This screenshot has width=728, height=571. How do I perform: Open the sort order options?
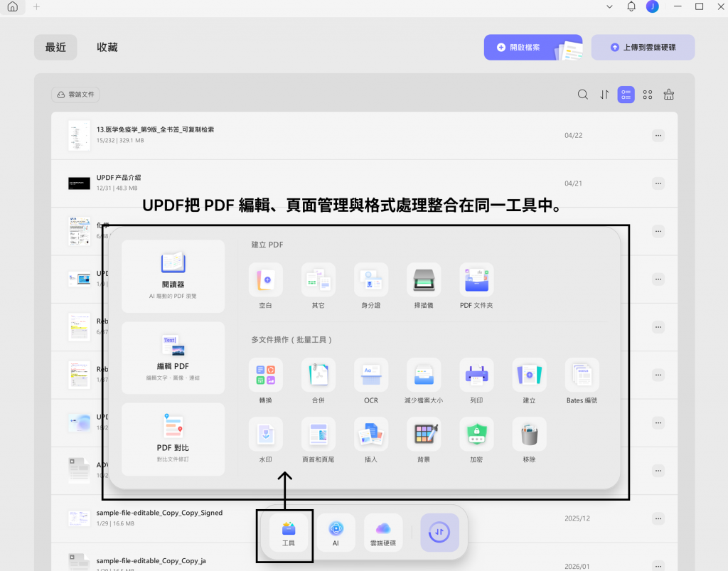[604, 95]
